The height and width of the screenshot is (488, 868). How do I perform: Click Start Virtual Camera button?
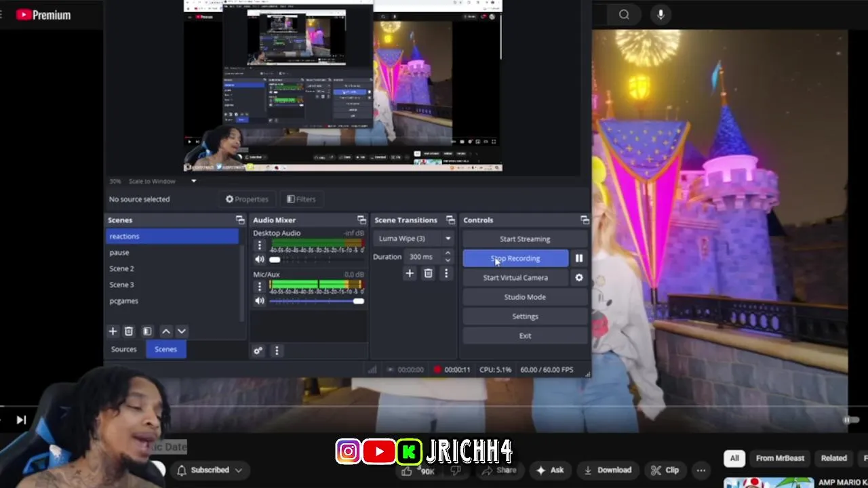tap(515, 277)
